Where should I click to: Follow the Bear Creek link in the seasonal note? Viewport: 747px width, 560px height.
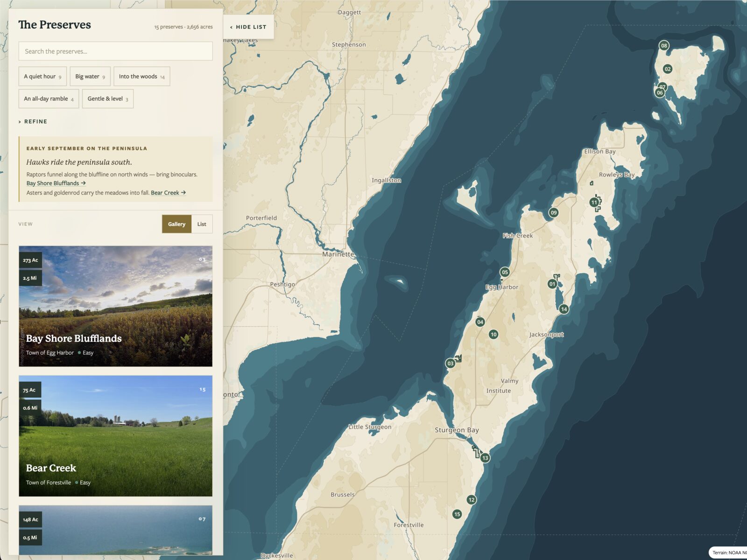168,193
